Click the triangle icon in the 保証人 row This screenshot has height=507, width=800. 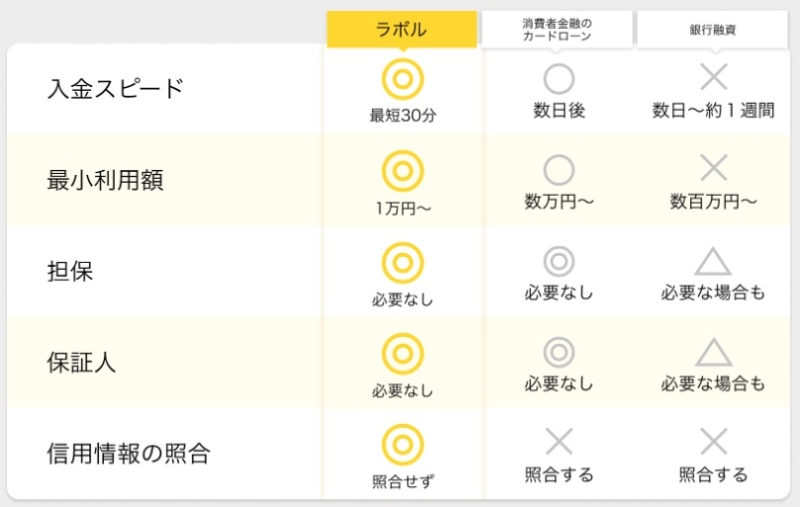713,352
